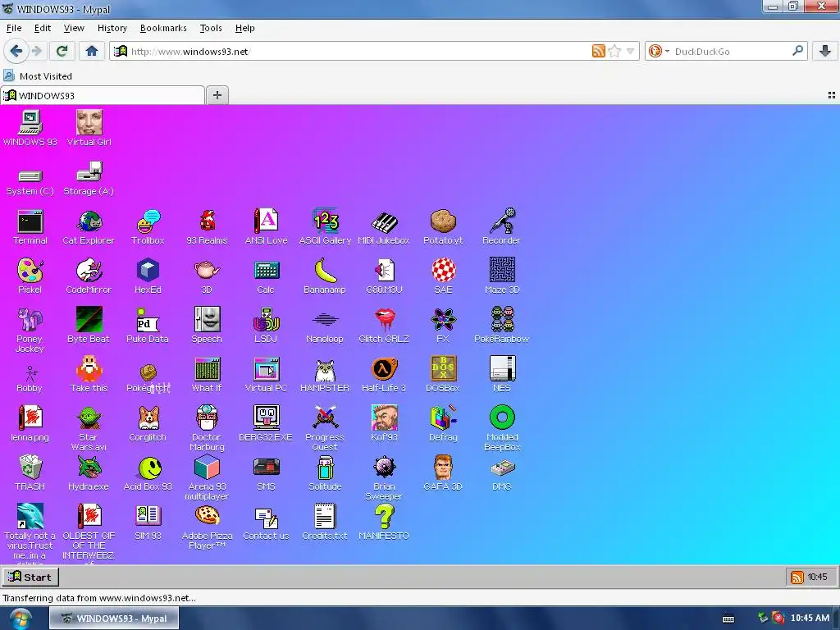Screen dimensions: 840x630
Task: Open the Tools menu
Action: pos(211,28)
